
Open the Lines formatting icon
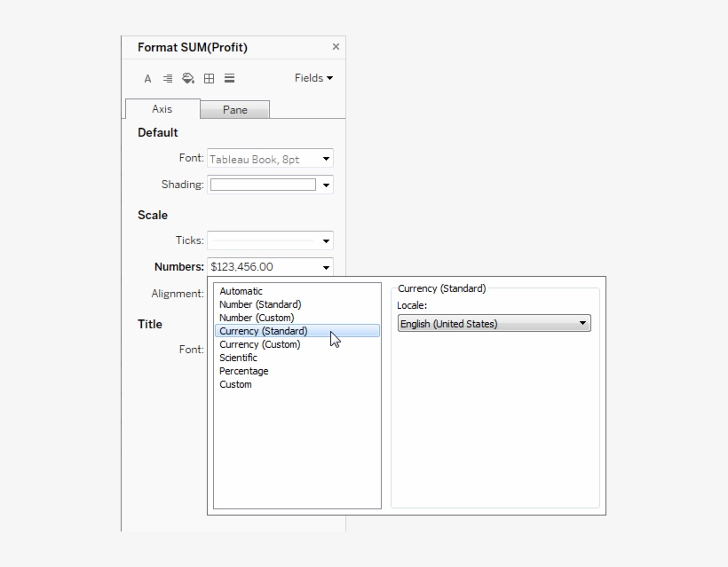point(229,78)
